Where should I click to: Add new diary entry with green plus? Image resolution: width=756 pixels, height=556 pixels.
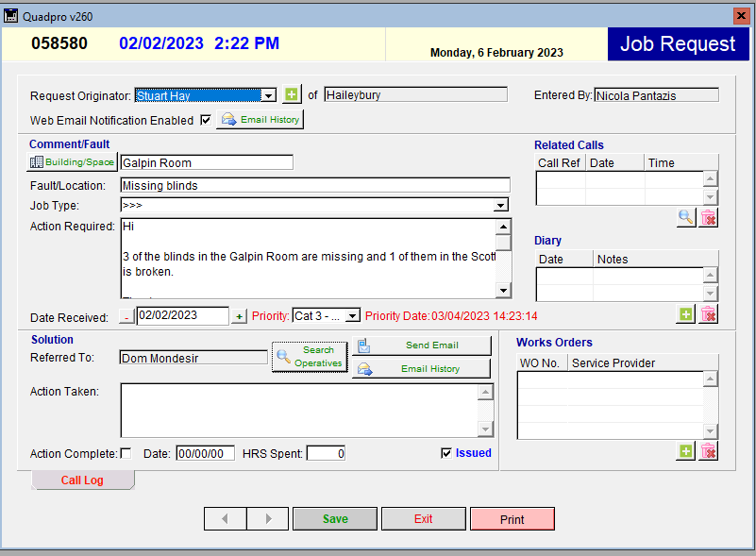[686, 314]
